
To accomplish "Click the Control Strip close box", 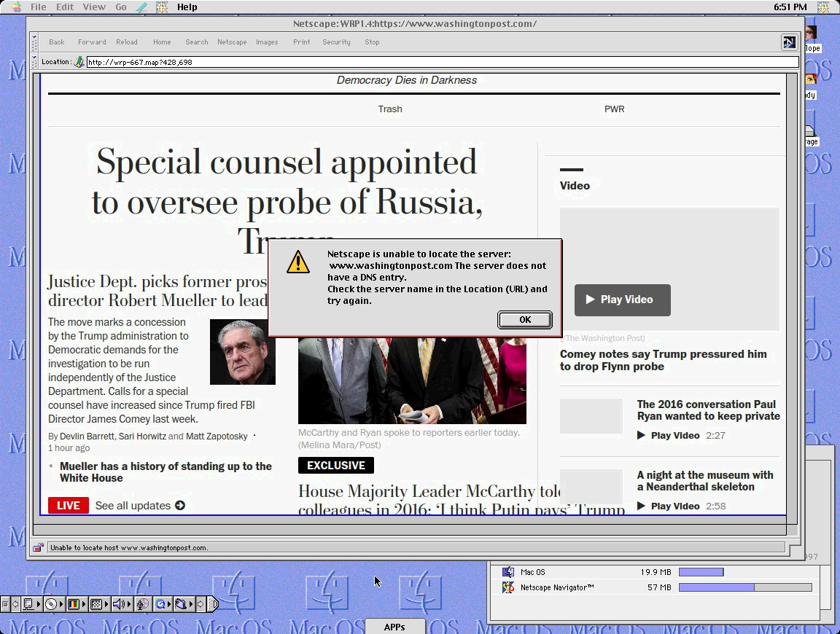I will click(x=5, y=605).
